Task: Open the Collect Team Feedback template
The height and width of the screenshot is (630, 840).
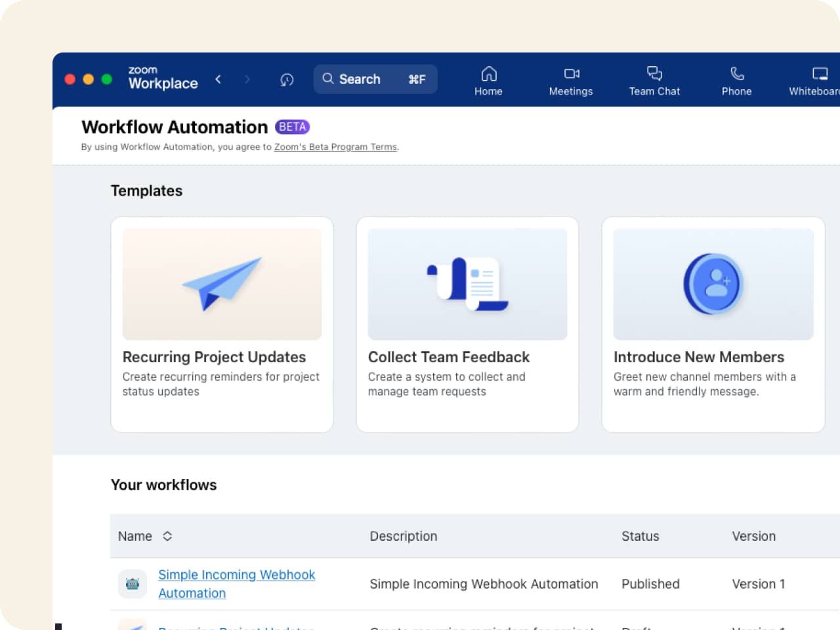Action: tap(467, 324)
